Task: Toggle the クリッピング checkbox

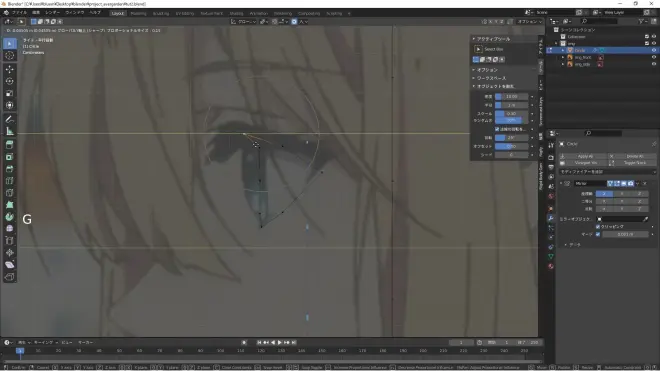Action: [598, 227]
